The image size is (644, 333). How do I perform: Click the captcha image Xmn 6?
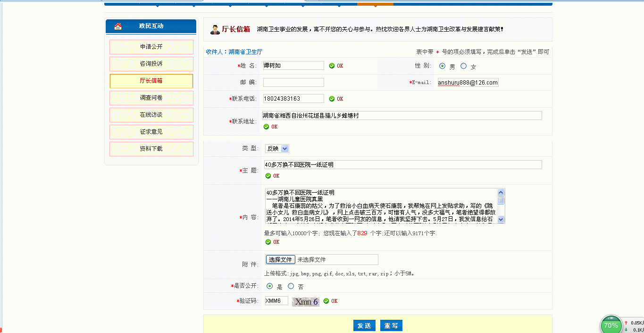tap(306, 301)
